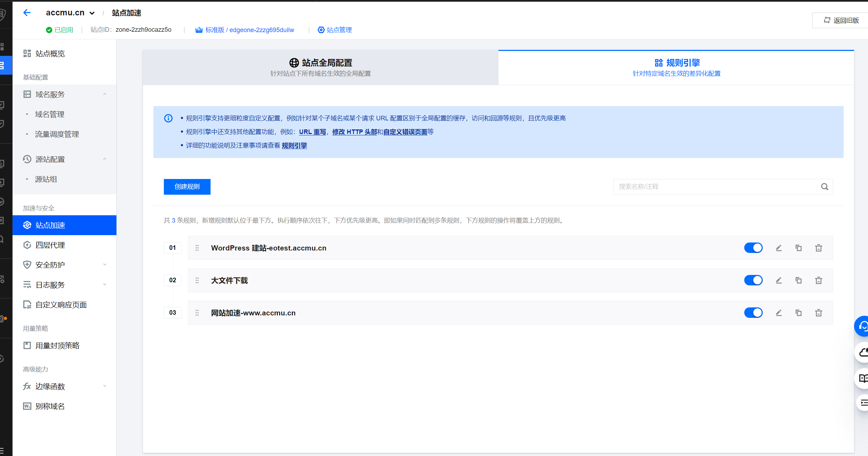This screenshot has width=868, height=456.
Task: Click the rule name 网站加速-www.accmu.cn
Action: [x=253, y=313]
